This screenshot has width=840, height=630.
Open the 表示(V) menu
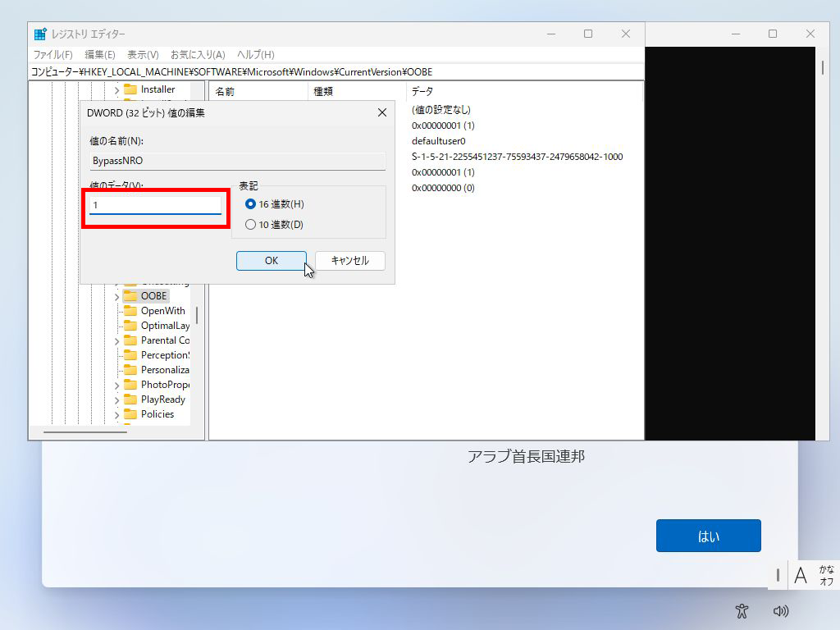pos(143,55)
